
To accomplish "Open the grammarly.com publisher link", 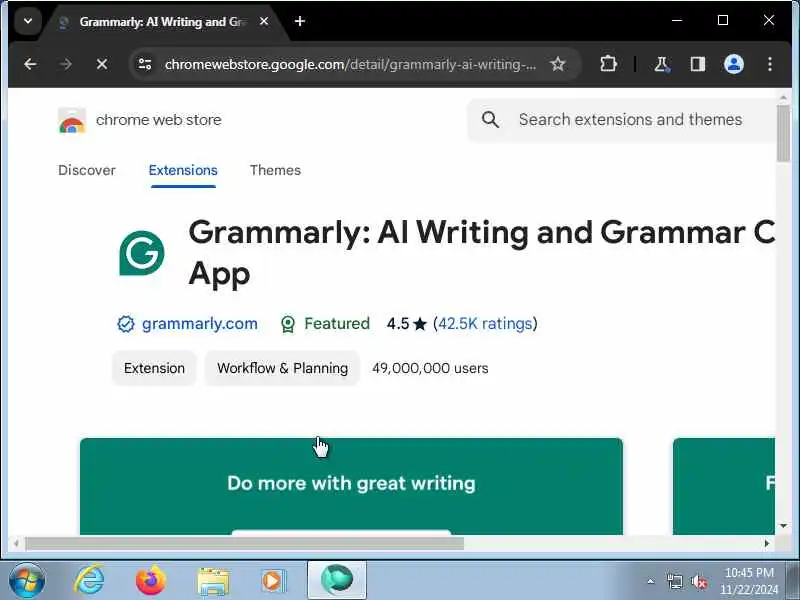I will click(199, 323).
